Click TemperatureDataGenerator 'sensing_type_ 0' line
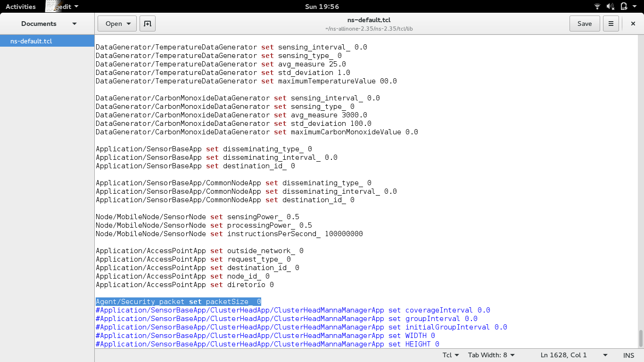Screen dimensions: 644x362 click(219, 56)
